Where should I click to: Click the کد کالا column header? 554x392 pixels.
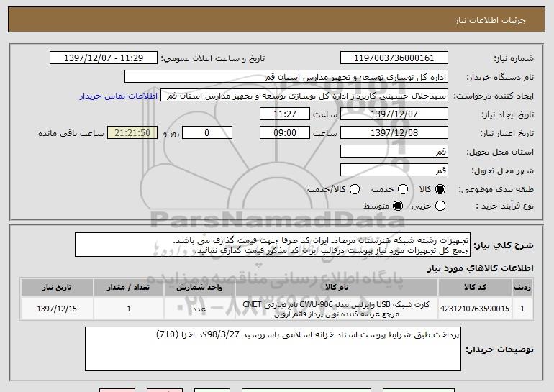tap(475, 287)
